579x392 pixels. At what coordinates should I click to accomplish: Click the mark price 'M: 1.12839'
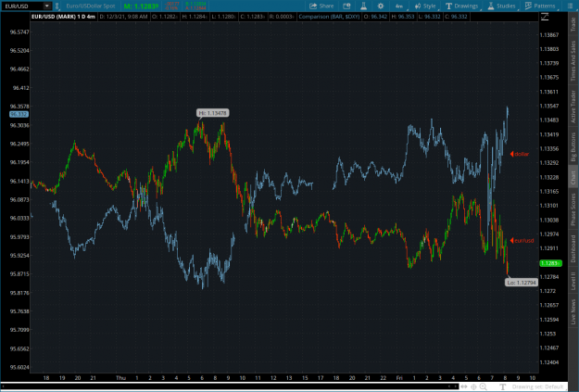pyautogui.click(x=141, y=6)
